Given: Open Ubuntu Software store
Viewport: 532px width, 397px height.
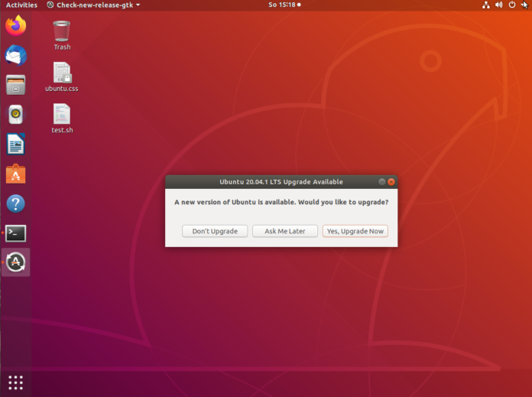Looking at the screenshot, I should point(15,174).
